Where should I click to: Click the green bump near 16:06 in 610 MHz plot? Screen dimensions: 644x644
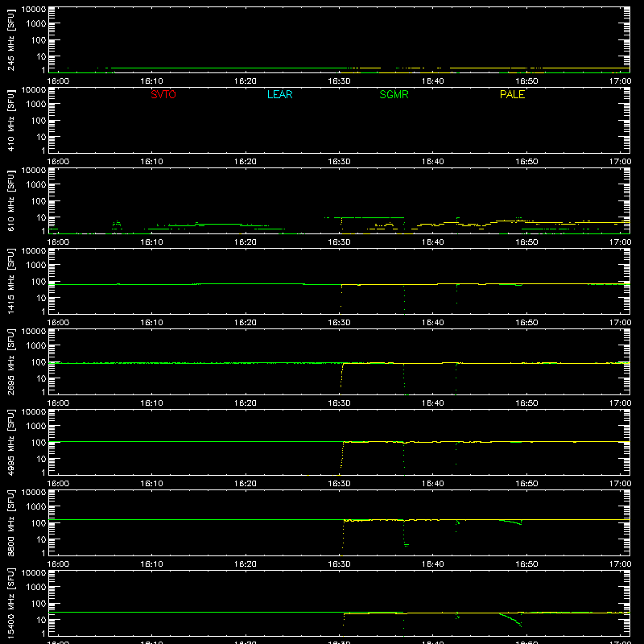pyautogui.click(x=117, y=225)
